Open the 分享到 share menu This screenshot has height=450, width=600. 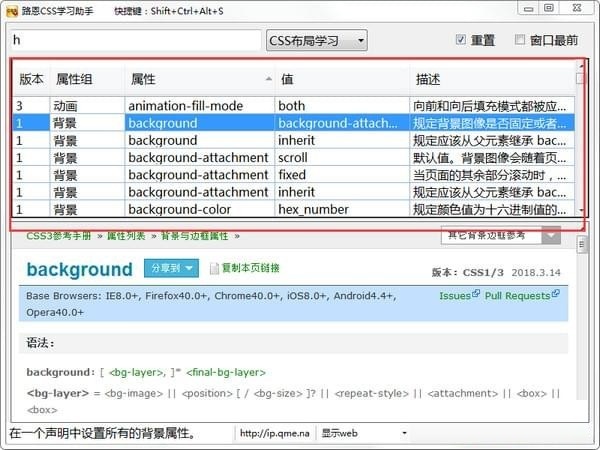(171, 268)
